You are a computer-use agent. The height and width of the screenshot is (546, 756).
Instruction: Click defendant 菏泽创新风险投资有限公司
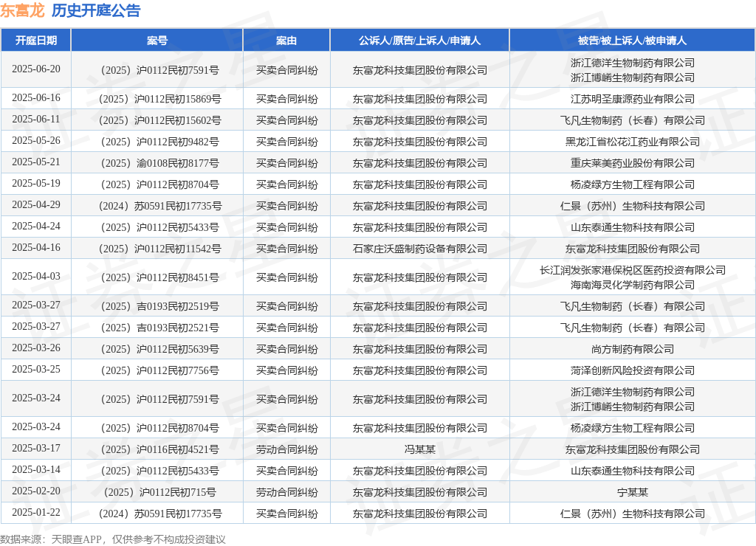tap(633, 370)
